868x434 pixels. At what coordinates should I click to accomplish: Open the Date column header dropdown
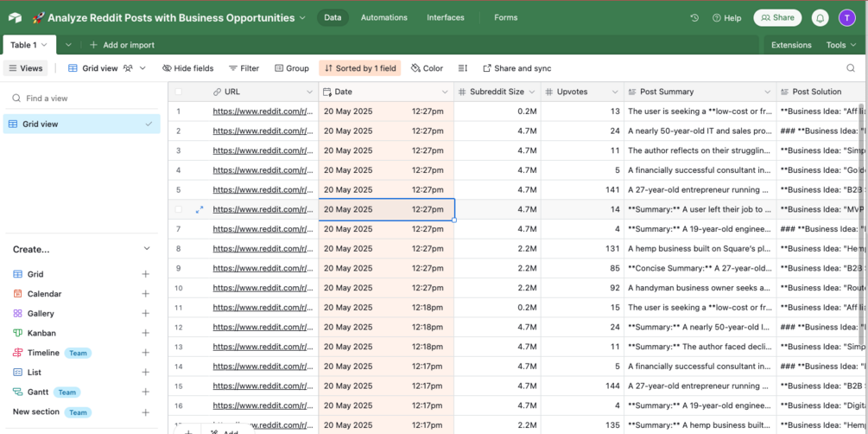445,92
